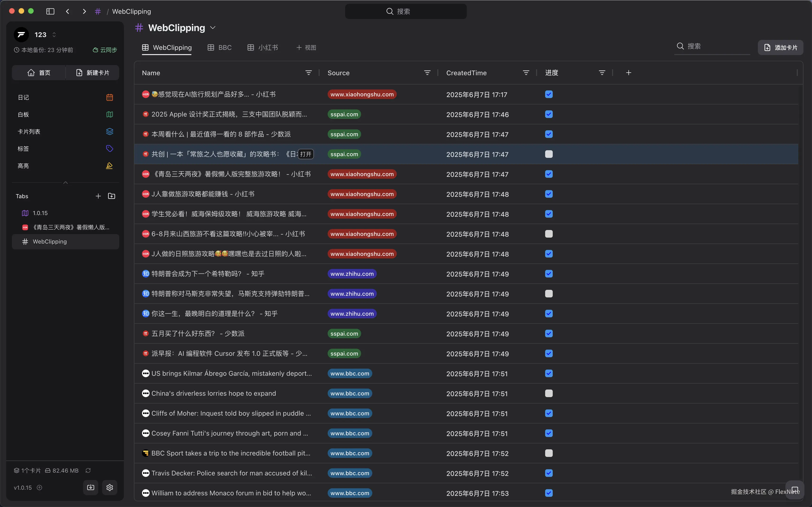The width and height of the screenshot is (812, 507).
Task: Click the 卡片列表 layers icon
Action: click(109, 131)
